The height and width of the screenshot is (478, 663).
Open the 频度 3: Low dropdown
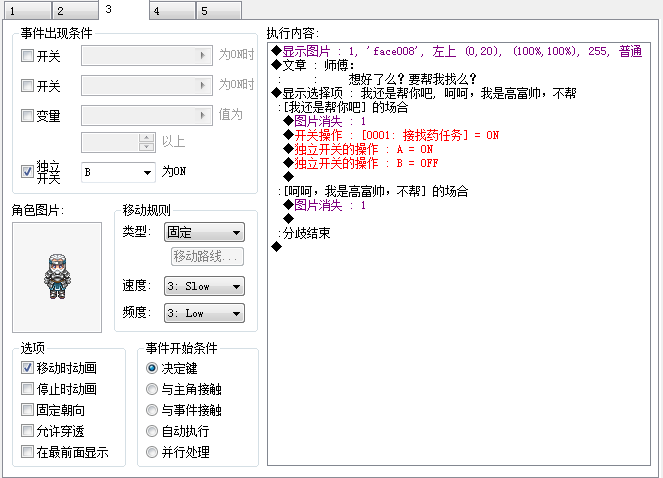click(x=204, y=313)
